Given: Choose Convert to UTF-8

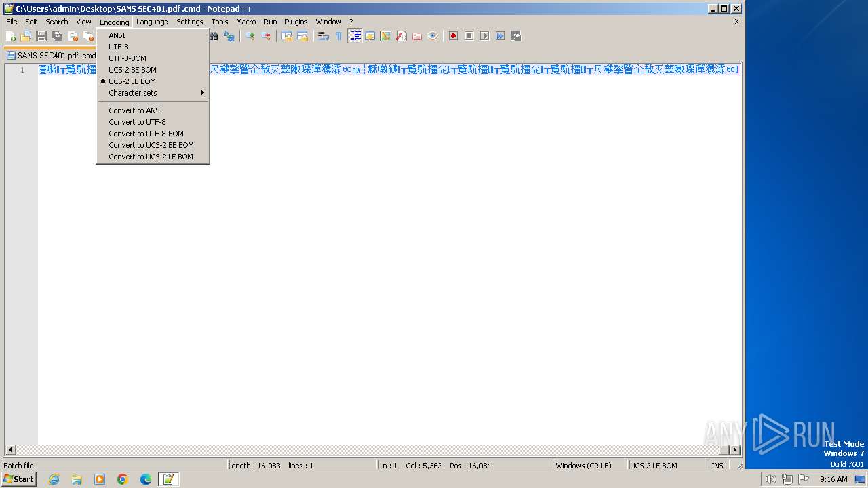Looking at the screenshot, I should tap(153, 122).
